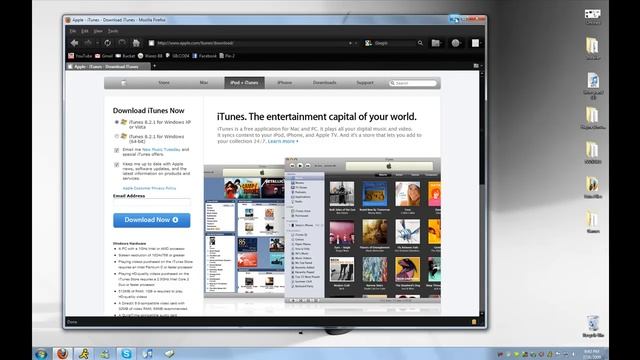Click the page toolbar icon at far right
The image size is (640, 360).
pos(476,43)
